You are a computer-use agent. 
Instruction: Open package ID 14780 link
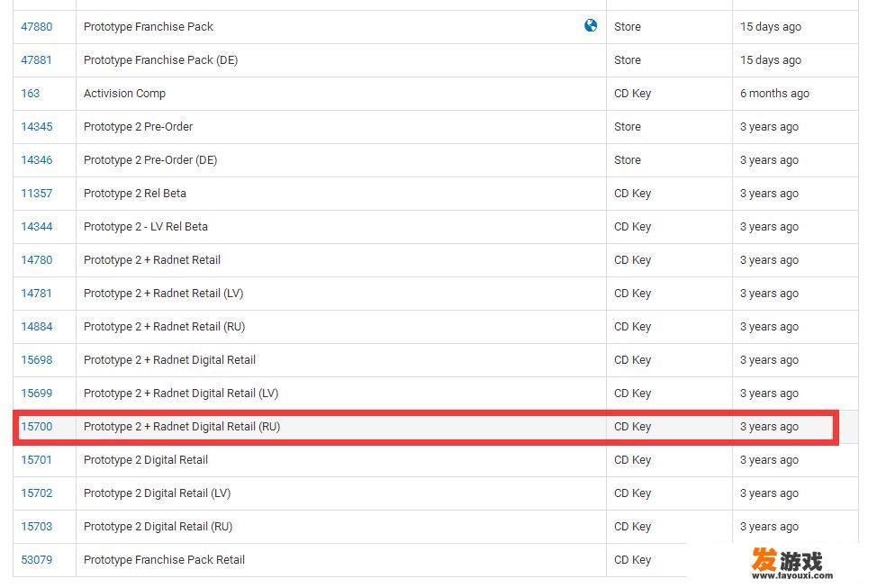(36, 260)
